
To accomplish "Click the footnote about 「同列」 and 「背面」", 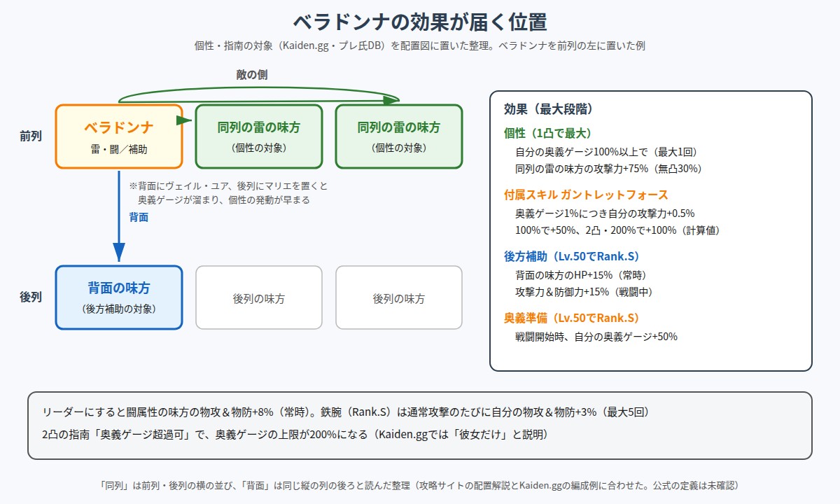I will click(x=420, y=485).
